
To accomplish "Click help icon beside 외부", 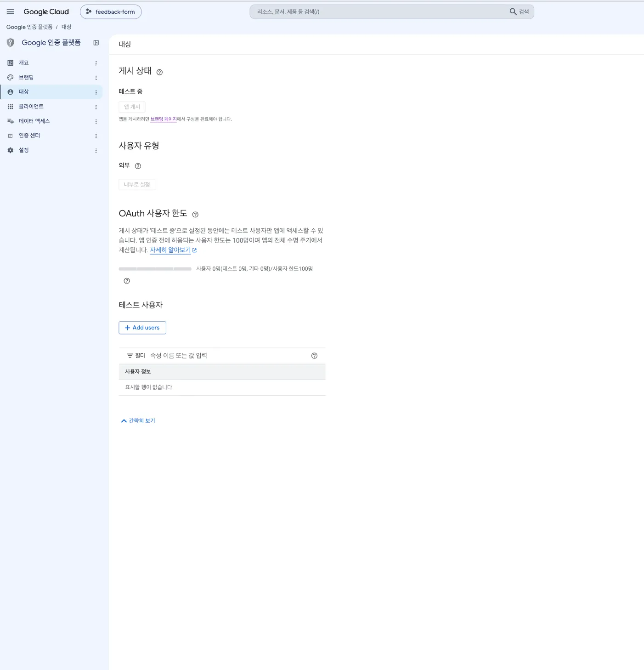I will pyautogui.click(x=138, y=166).
